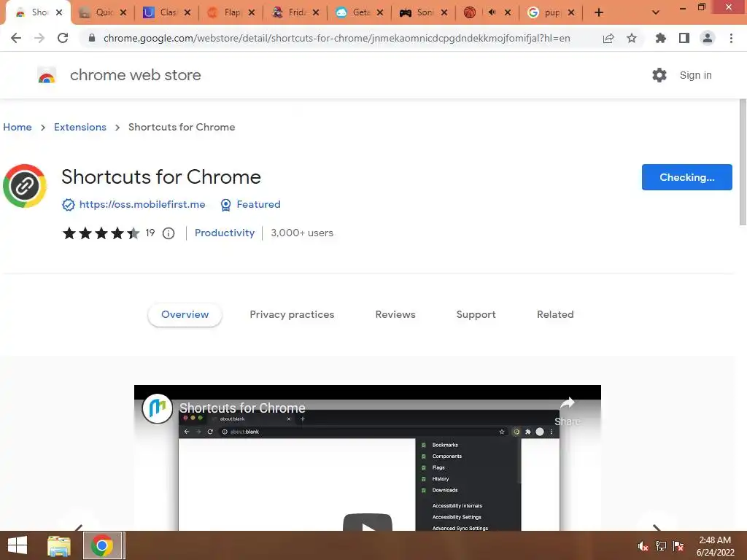Screen dimensions: 747x560
Task: Click the Chrome Web Store logo
Action: [x=47, y=75]
